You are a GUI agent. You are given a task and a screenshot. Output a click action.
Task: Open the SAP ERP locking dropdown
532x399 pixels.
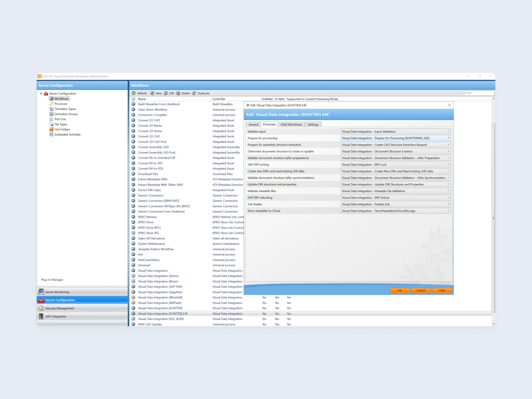click(396, 165)
